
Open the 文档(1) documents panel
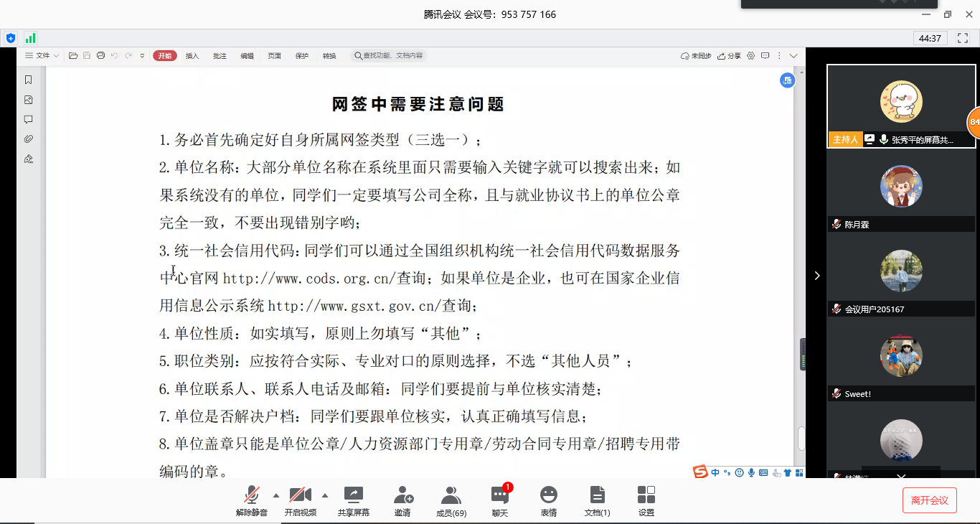597,500
